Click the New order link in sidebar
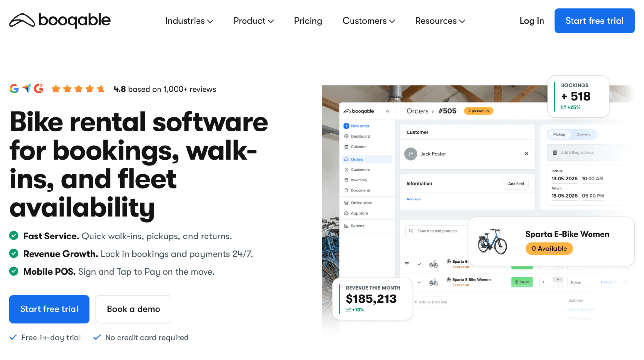 (360, 126)
